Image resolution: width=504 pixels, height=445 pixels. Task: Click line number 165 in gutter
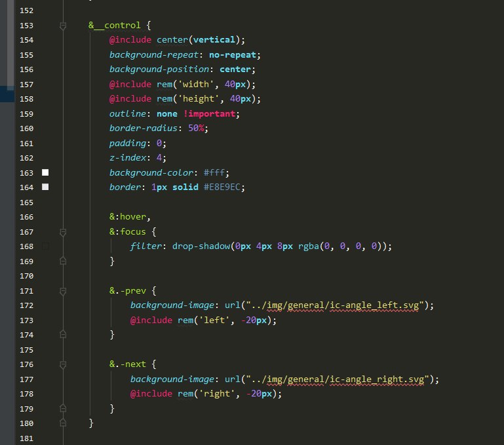[26, 203]
